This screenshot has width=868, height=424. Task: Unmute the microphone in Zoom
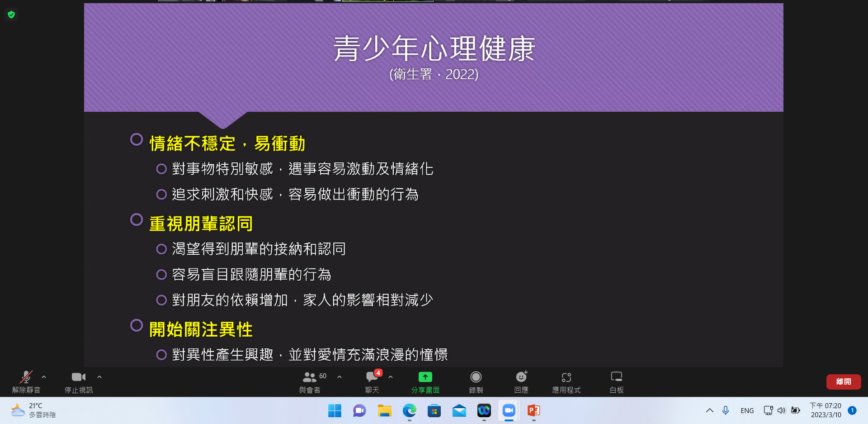point(26,381)
